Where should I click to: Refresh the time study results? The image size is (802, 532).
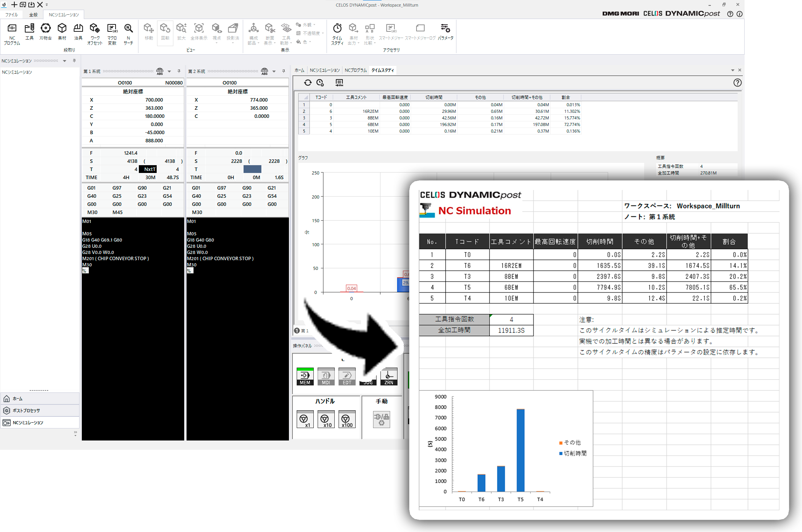pos(308,83)
